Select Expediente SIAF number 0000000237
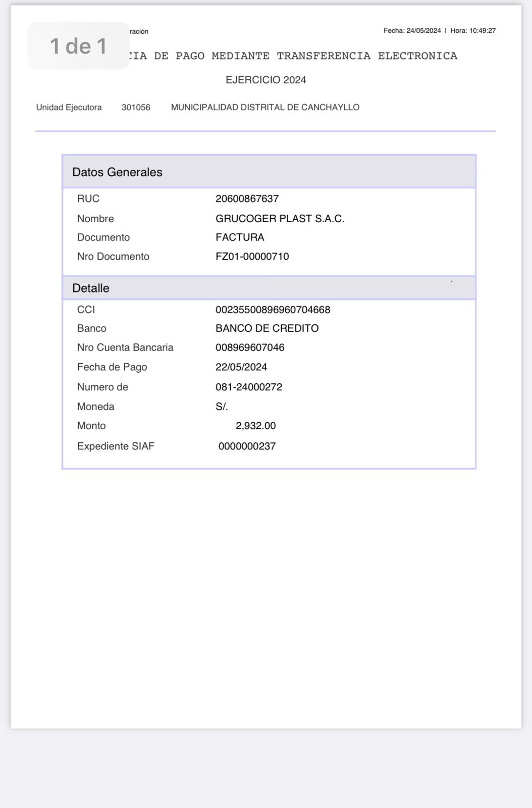The image size is (532, 808). click(247, 446)
